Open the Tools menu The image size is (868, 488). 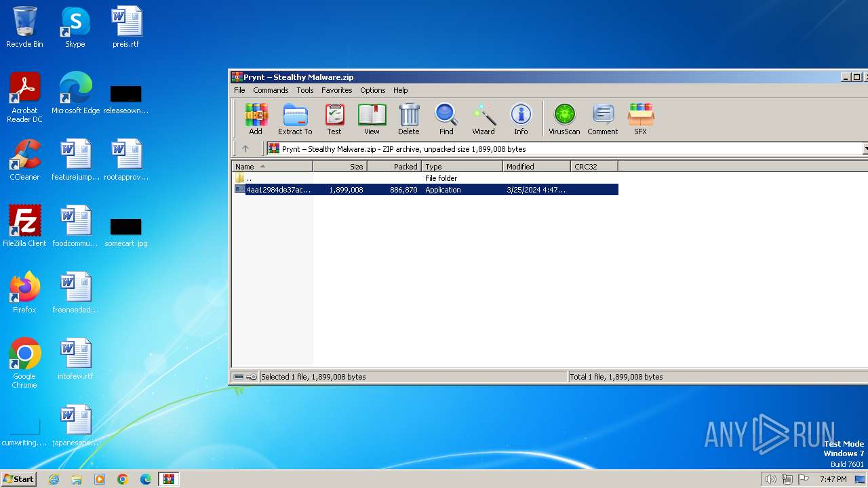point(305,90)
